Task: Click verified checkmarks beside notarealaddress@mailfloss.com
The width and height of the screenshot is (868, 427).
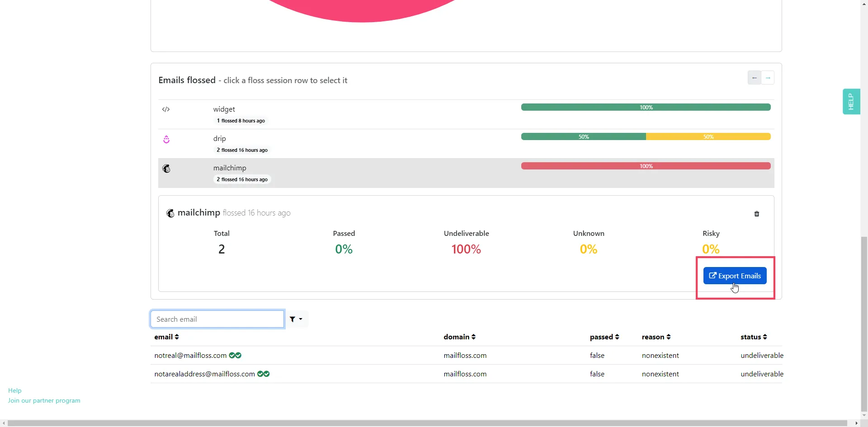Action: (x=264, y=374)
